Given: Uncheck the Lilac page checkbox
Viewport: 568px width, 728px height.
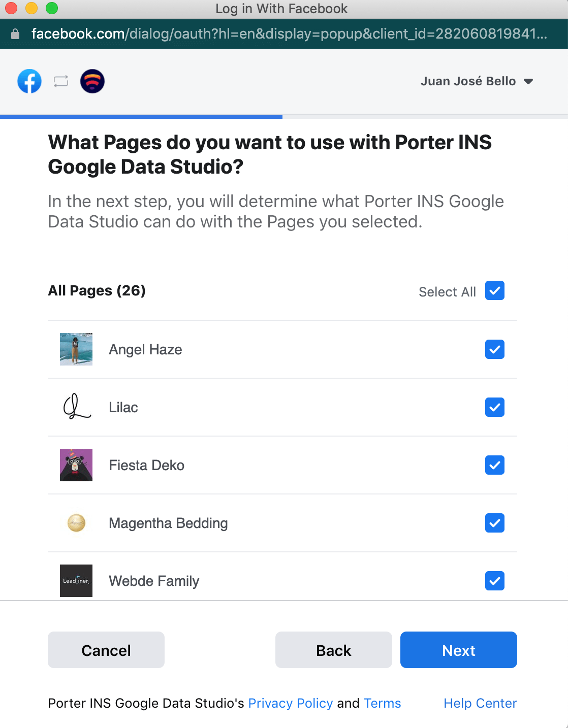Looking at the screenshot, I should 495,407.
